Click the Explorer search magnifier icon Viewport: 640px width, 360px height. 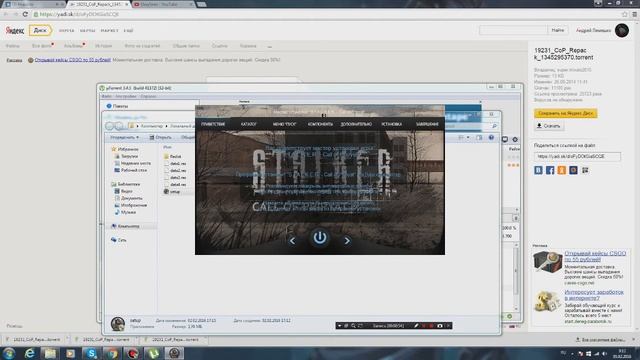494,126
